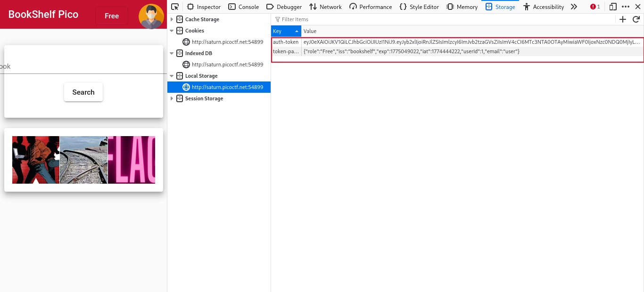Sort by the Key column header

tap(286, 31)
